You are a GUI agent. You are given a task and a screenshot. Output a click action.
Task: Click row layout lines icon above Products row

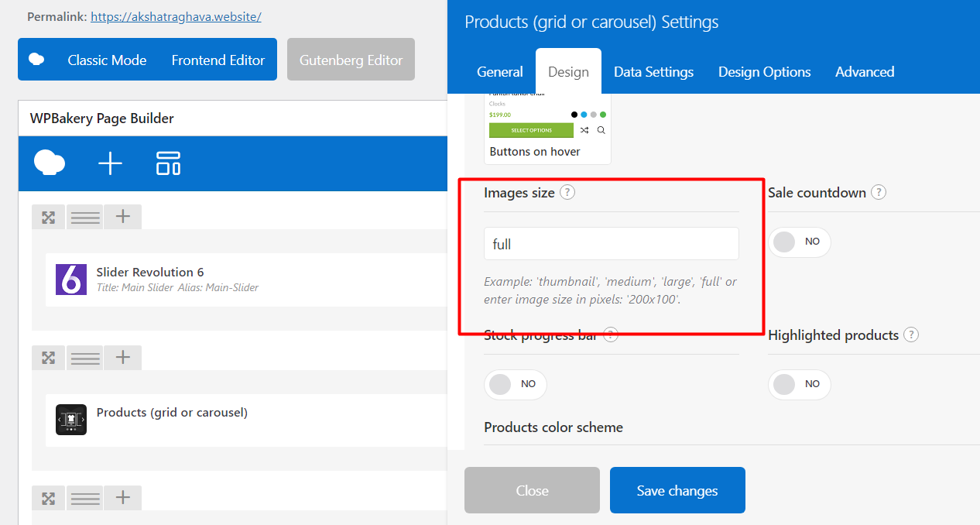[x=85, y=358]
